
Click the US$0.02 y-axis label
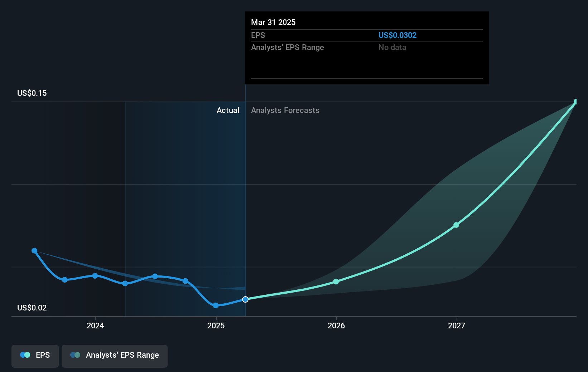tap(32, 308)
